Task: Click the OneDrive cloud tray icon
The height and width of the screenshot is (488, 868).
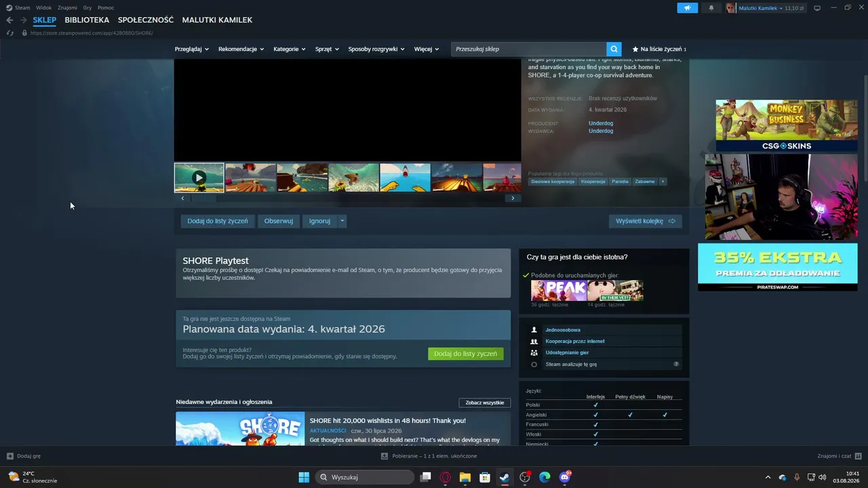Action: click(x=783, y=477)
